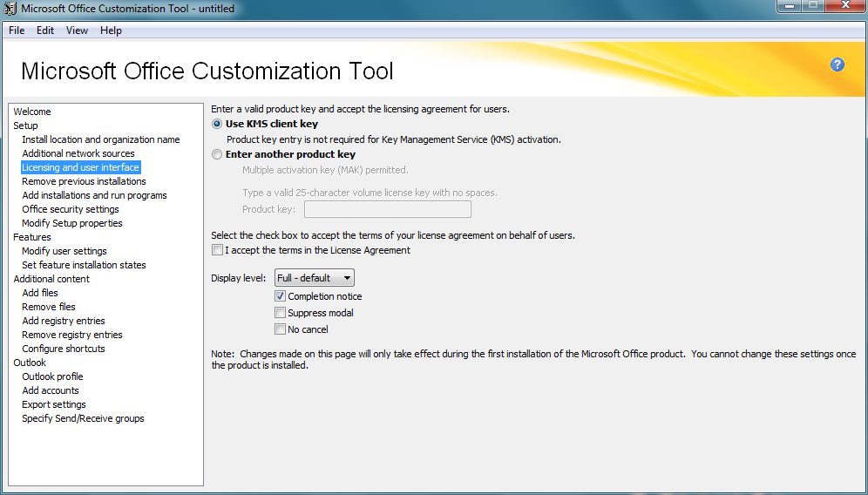Open Remove previous installations page
868x495 pixels.
[x=85, y=181]
